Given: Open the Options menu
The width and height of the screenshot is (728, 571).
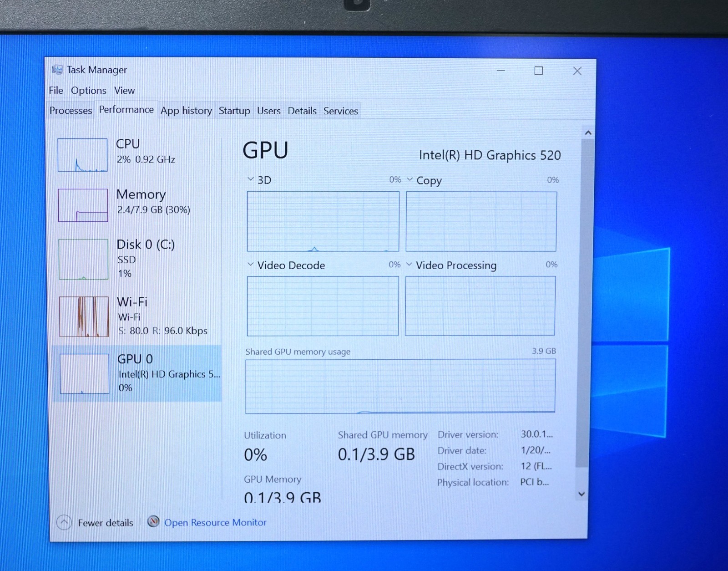Looking at the screenshot, I should [x=88, y=90].
